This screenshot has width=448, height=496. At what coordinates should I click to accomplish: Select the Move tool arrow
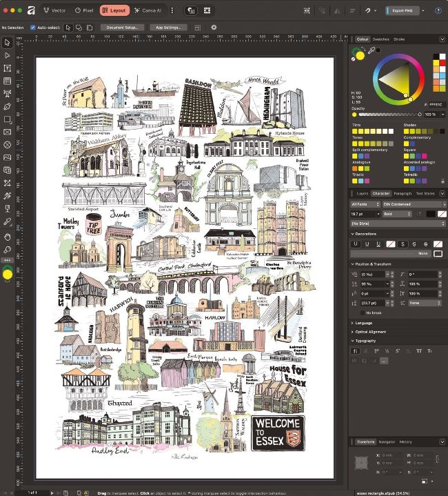(x=8, y=43)
